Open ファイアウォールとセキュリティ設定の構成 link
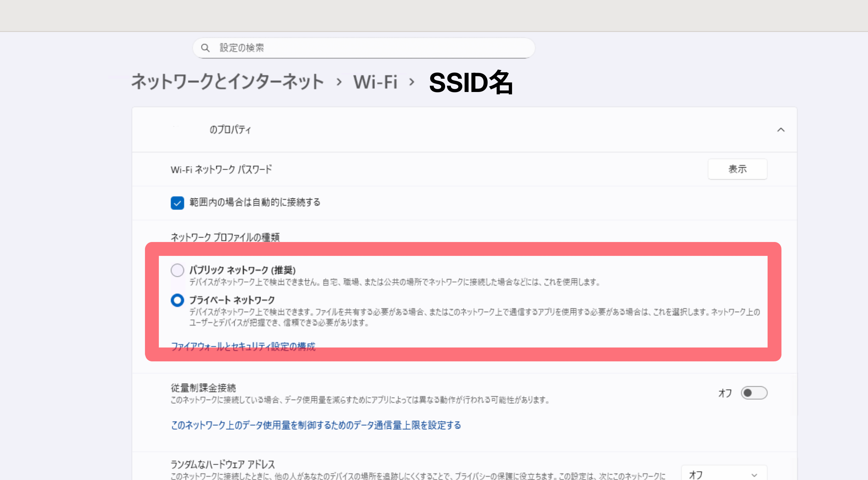Screen dimensions: 868x480 pos(244,346)
